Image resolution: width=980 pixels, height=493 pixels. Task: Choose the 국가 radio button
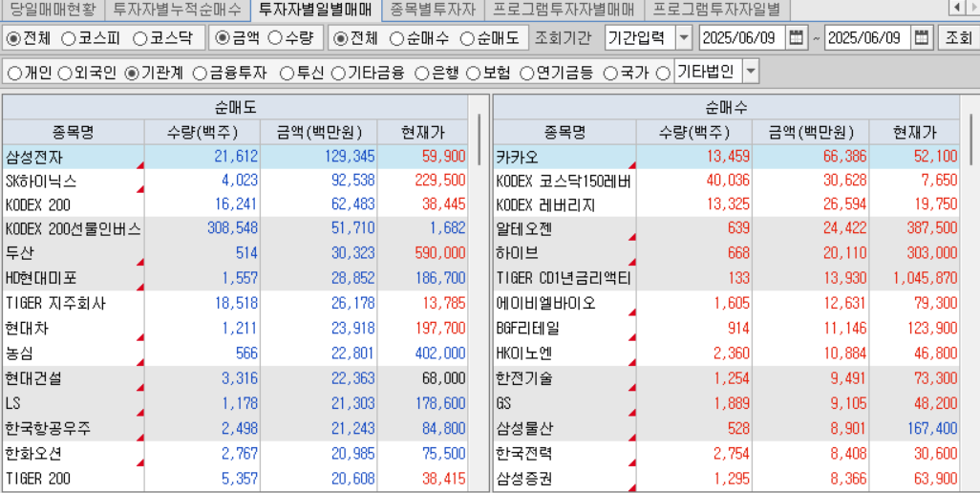click(610, 74)
